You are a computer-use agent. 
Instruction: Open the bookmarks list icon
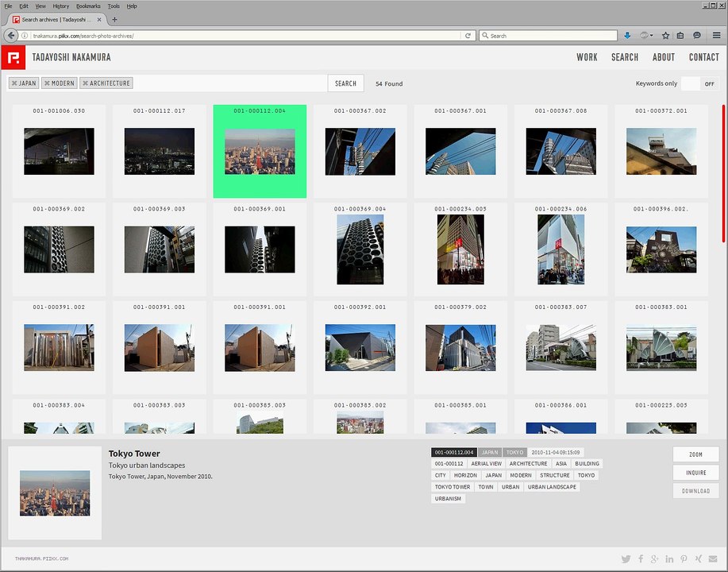coord(680,36)
